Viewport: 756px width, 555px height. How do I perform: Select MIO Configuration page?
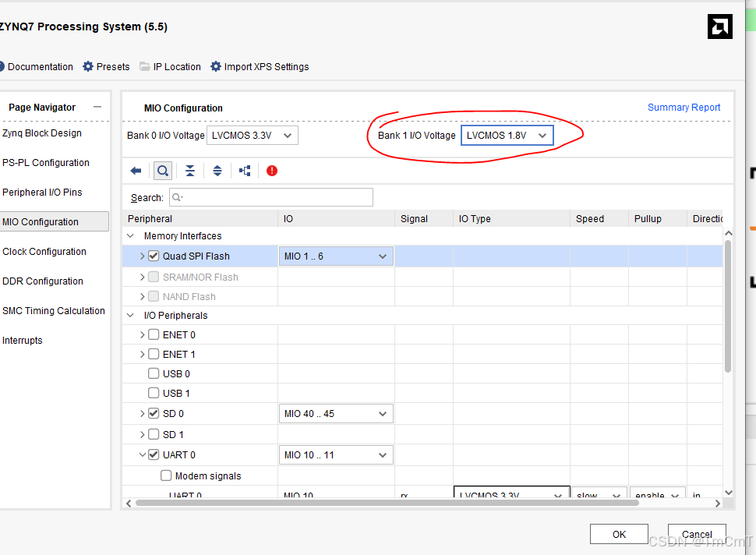(54, 222)
